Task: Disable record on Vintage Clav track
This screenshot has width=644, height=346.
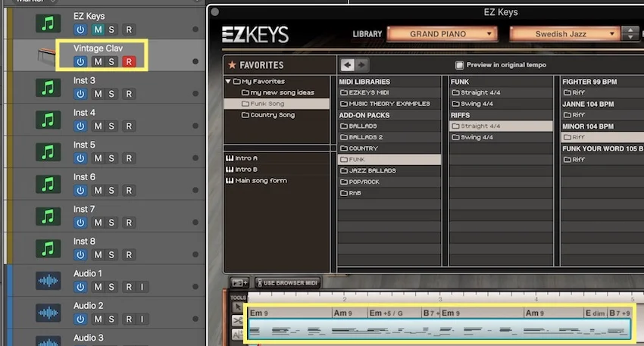Action: (129, 61)
